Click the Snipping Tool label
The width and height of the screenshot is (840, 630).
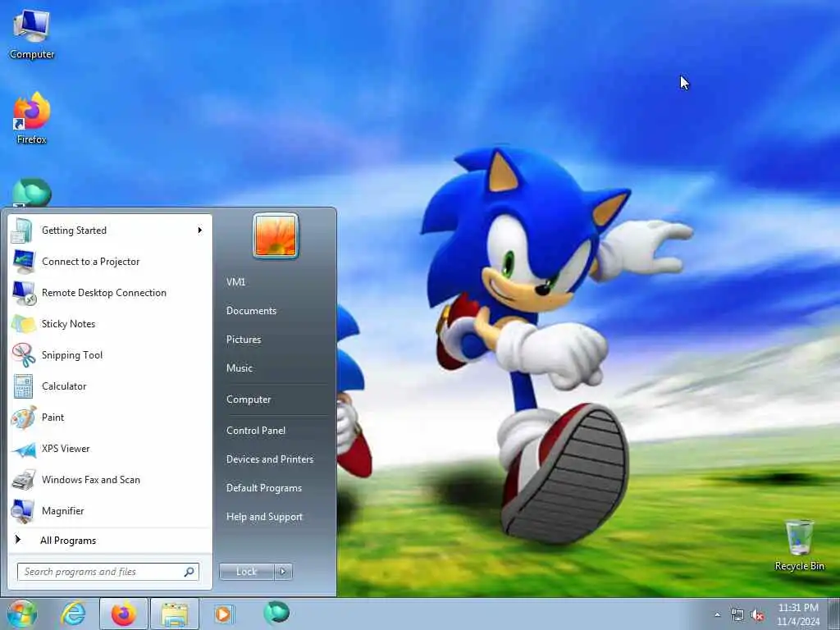point(72,355)
